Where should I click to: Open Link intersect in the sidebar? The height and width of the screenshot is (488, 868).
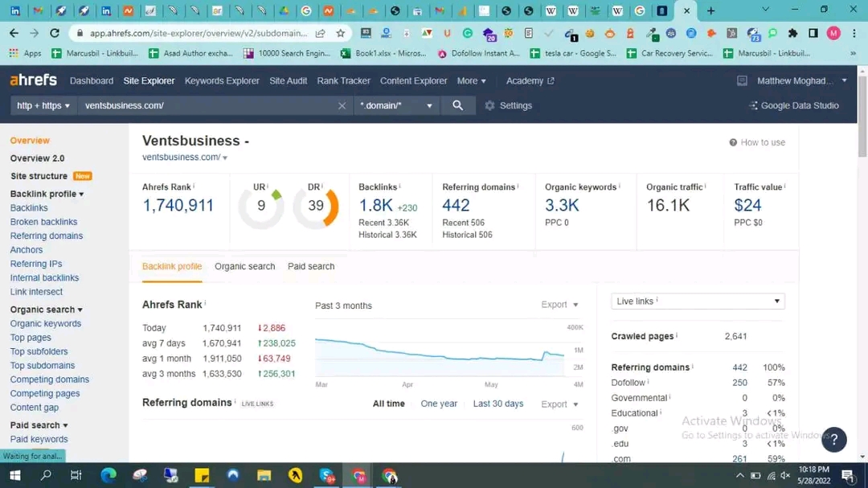coord(36,292)
